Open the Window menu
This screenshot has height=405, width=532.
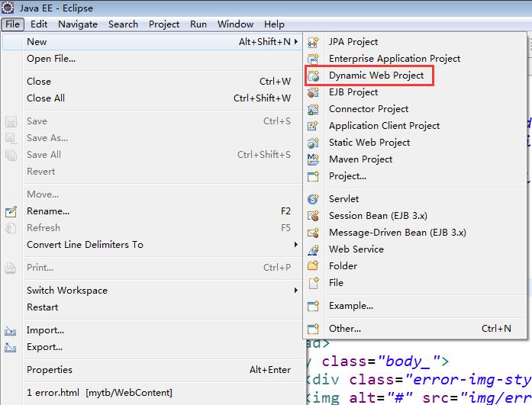(x=235, y=24)
